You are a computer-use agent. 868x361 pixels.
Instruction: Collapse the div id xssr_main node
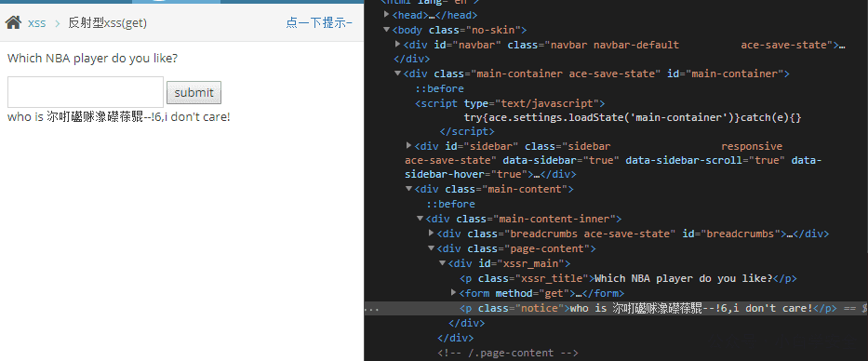442,263
